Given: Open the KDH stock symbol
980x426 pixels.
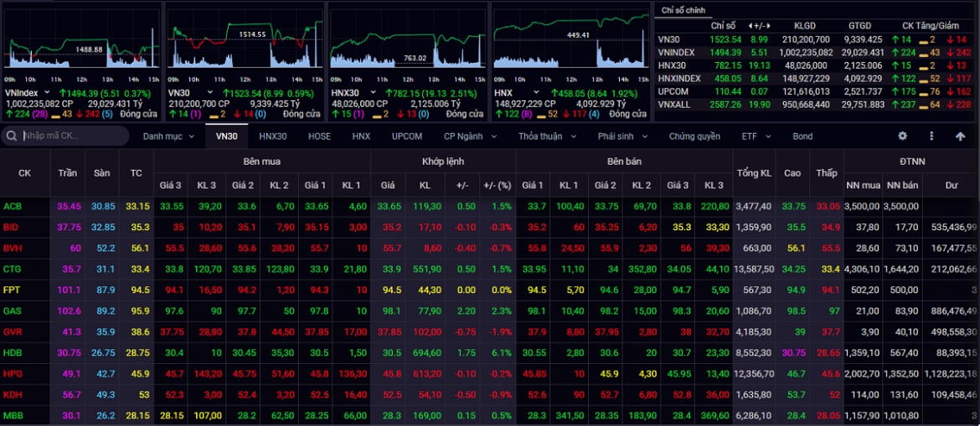Looking at the screenshot, I should 11,395.
